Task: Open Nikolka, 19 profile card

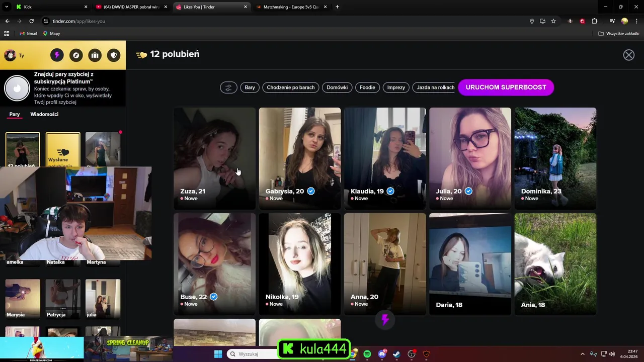Action: tap(300, 264)
